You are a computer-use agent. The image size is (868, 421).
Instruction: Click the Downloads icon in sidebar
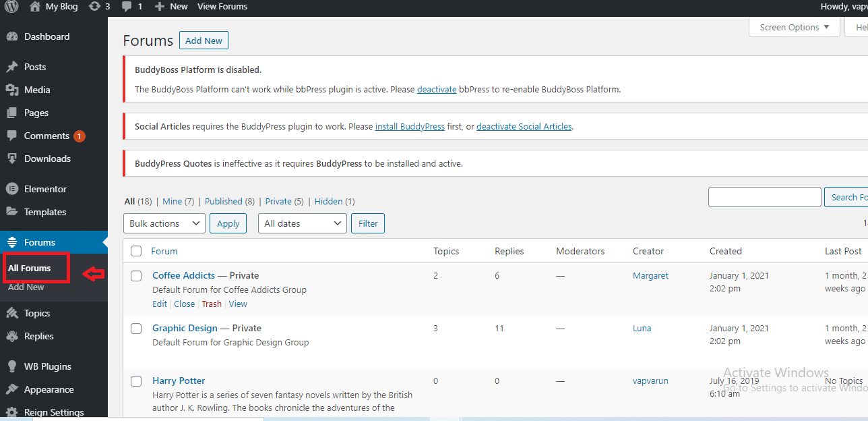click(12, 159)
